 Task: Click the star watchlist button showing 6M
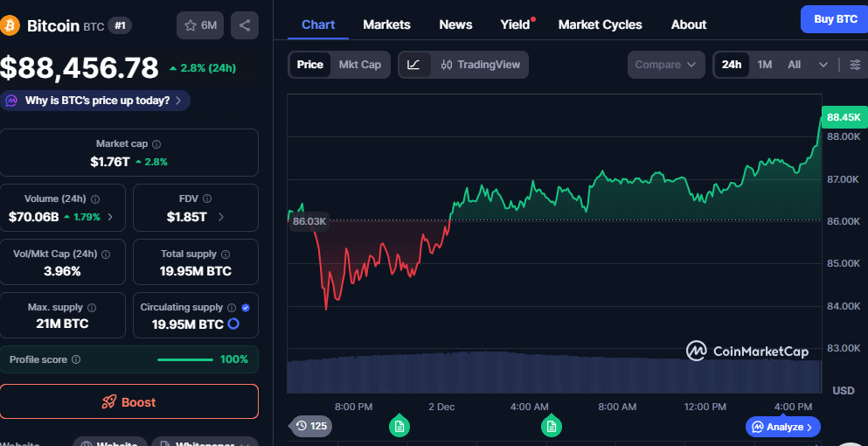point(200,25)
